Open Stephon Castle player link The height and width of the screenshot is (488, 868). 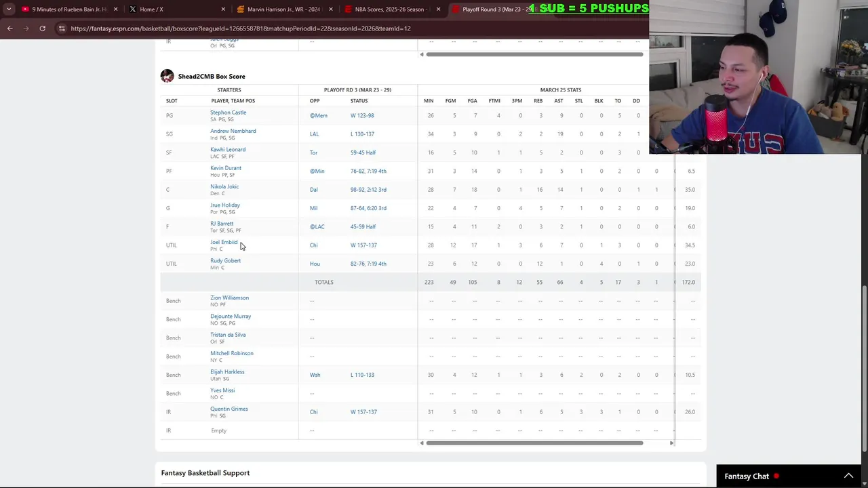pyautogui.click(x=228, y=113)
